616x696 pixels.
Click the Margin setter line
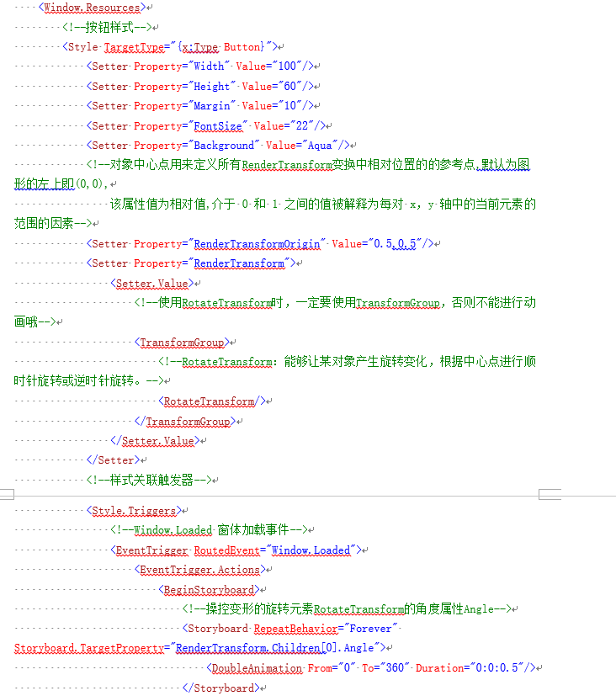click(x=200, y=106)
